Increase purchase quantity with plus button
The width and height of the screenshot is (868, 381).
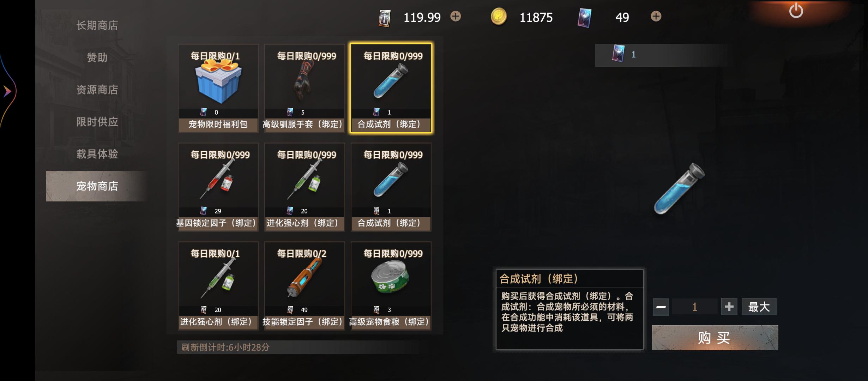pos(729,307)
